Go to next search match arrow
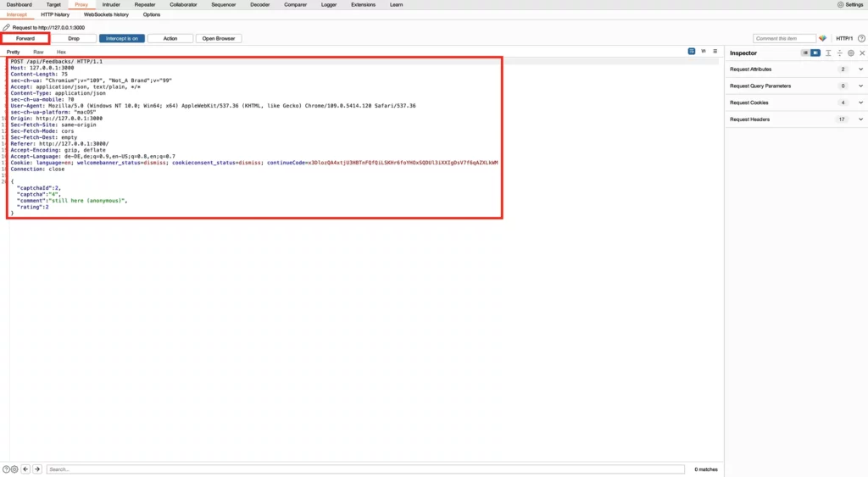Screen dimensions: 868x477 (37, 469)
